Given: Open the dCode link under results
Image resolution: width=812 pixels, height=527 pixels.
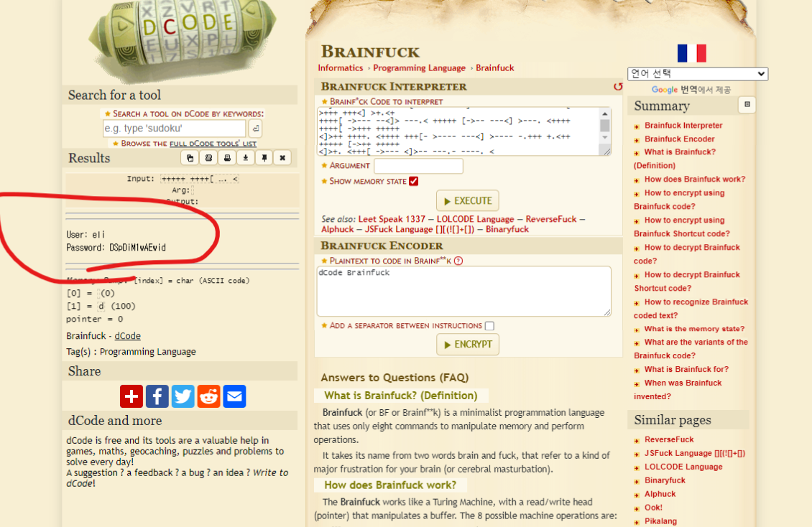Looking at the screenshot, I should (x=127, y=335).
